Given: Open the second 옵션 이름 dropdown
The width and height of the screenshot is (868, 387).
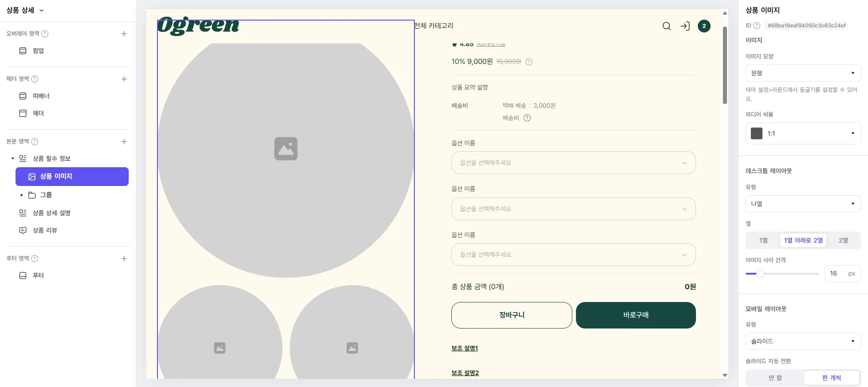Looking at the screenshot, I should 574,209.
